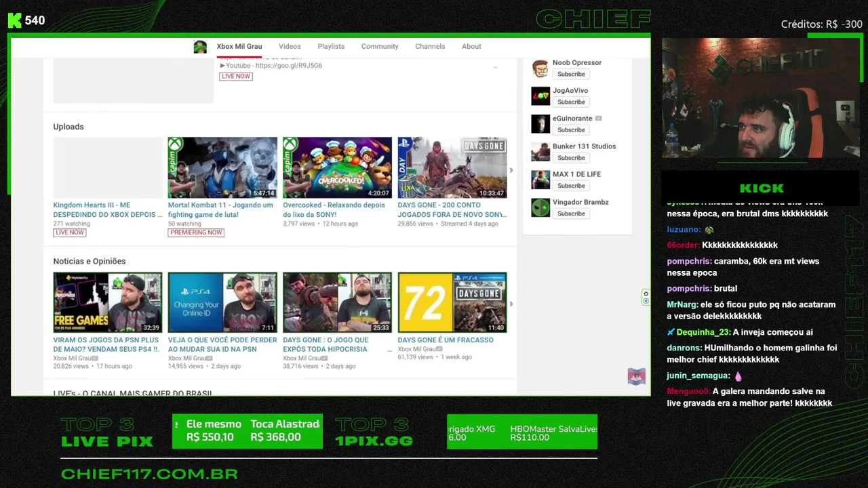
Task: Click the Dequinha_23 username in chat
Action: point(703,332)
